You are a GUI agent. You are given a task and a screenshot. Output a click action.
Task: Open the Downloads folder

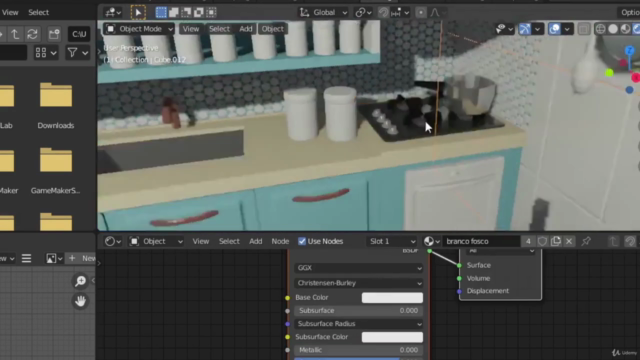tap(56, 105)
